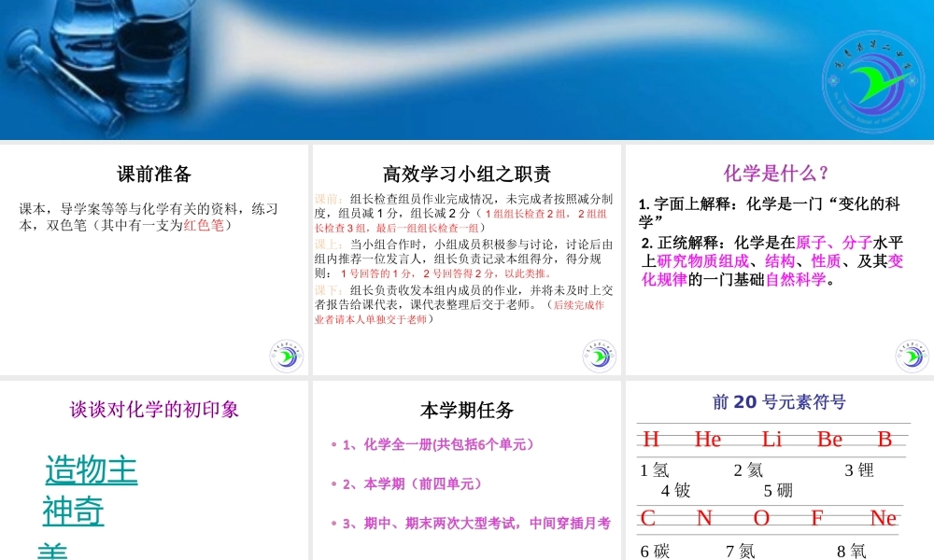The height and width of the screenshot is (560, 934).
Task: Open the 化学是什么？ slide thumbnail
Action: (x=780, y=259)
